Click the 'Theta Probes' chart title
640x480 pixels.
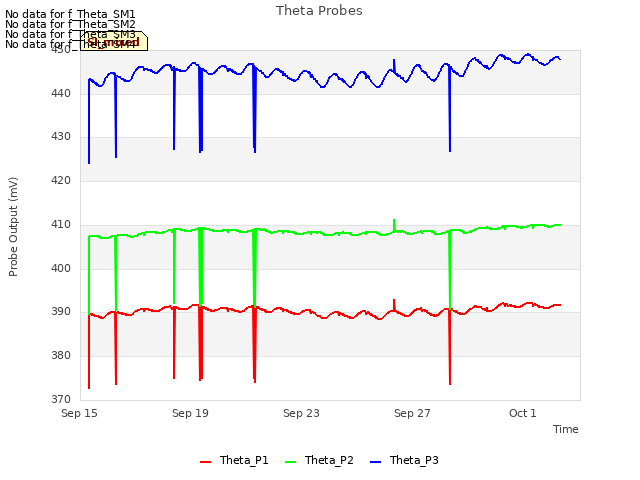[319, 11]
